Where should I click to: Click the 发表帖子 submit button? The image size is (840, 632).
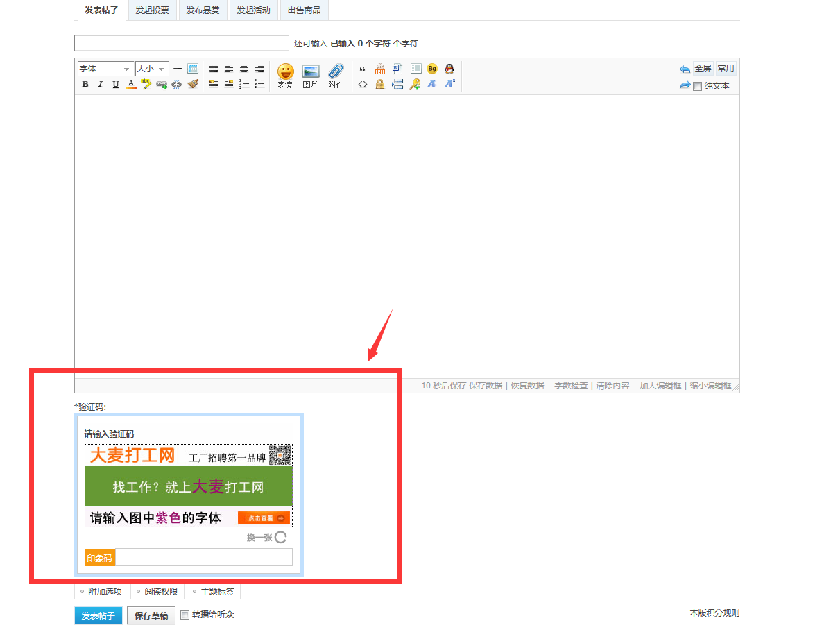pos(98,615)
